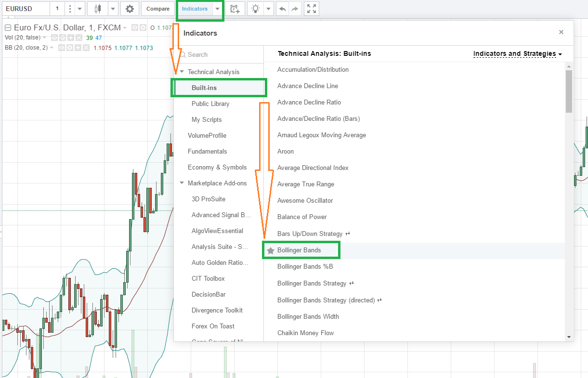Viewport: 588px width, 378px height.
Task: Open the Euro Fx/U.S. Dollar series settings gear
Action: (143, 27)
